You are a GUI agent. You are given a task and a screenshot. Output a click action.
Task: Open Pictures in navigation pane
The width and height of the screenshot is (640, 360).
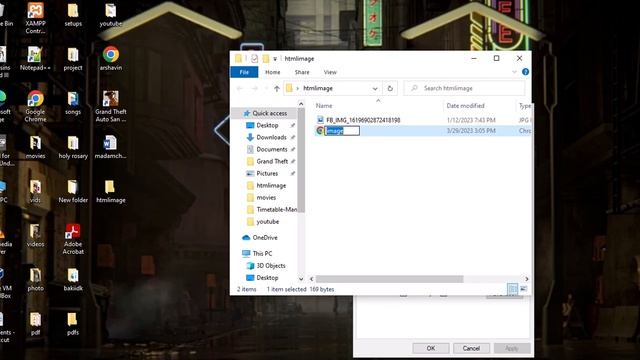point(267,173)
